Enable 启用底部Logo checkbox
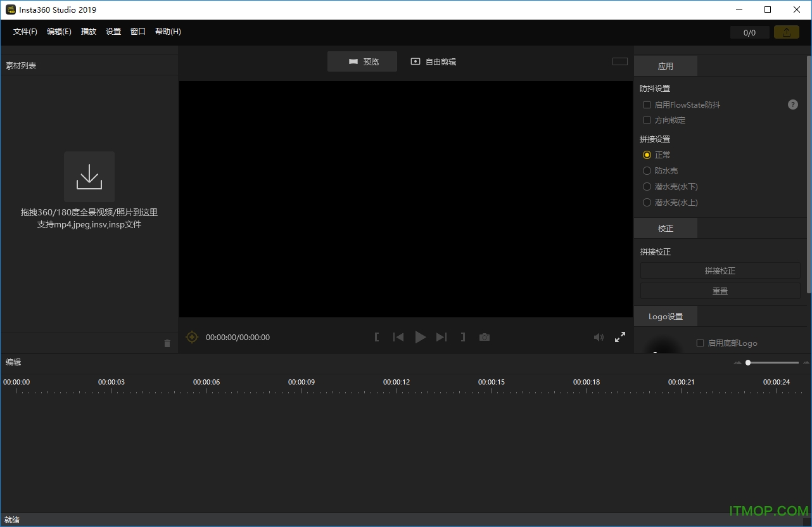This screenshot has height=527, width=812. coord(700,343)
